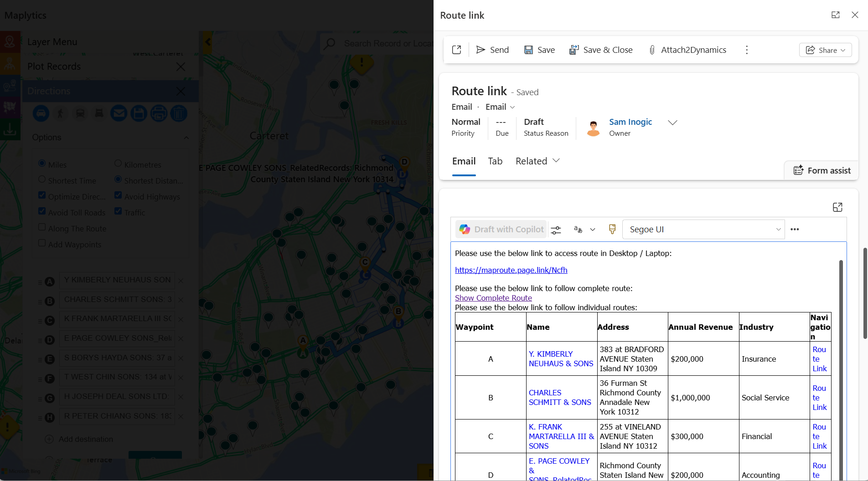Open the location pin icon in Maplytics sidebar
This screenshot has height=481, width=868.
[10, 42]
